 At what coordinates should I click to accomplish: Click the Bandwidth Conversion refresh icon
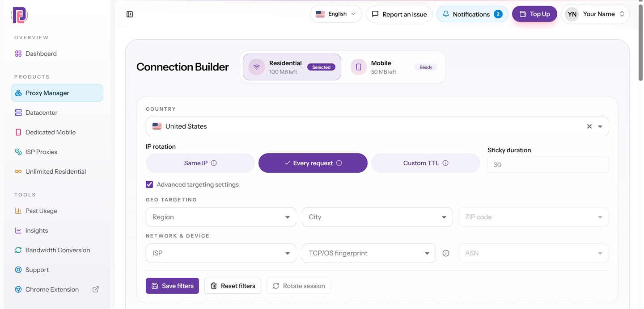[18, 250]
